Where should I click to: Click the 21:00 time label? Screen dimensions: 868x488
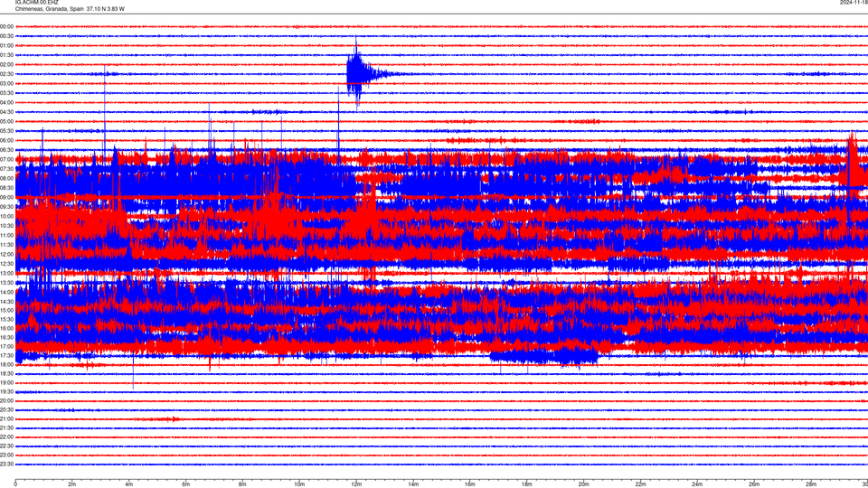pyautogui.click(x=6, y=419)
